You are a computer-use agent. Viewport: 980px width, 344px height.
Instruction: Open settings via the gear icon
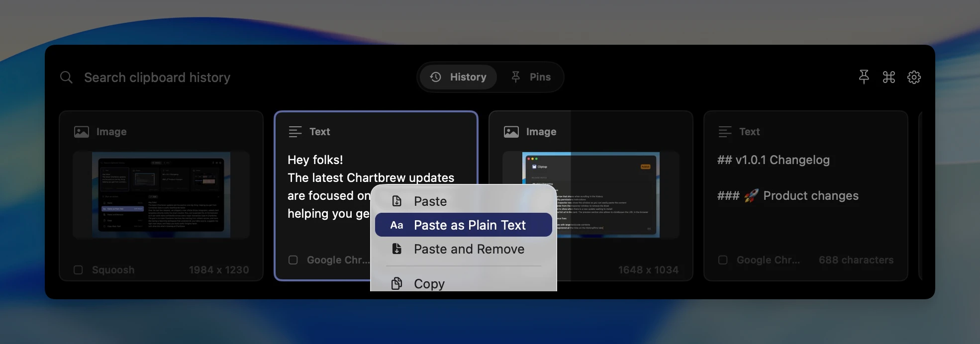pos(914,77)
